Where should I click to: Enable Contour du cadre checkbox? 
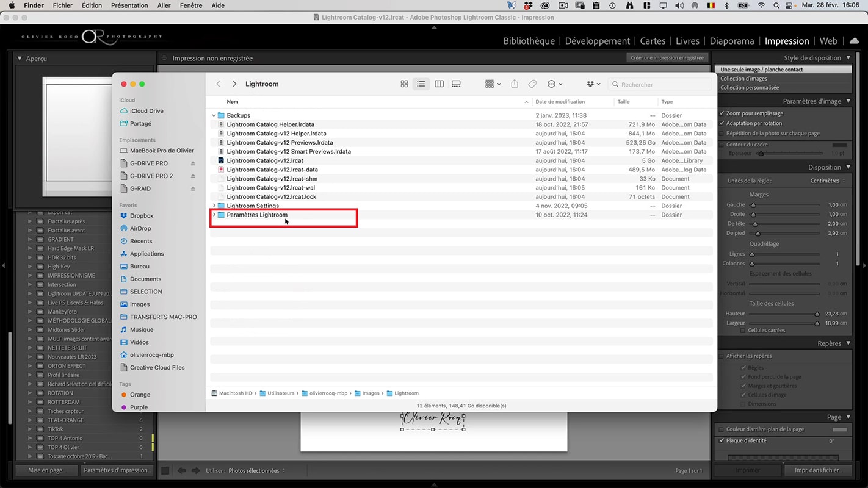click(x=722, y=145)
